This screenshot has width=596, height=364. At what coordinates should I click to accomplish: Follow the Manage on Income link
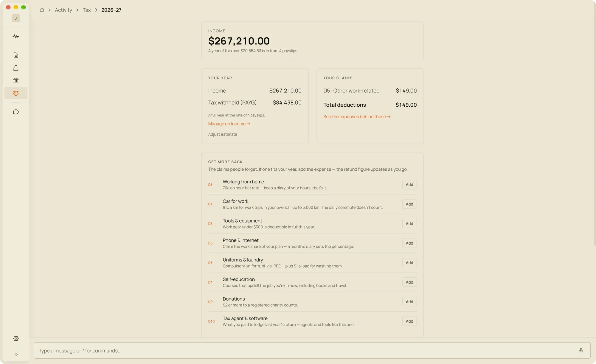pyautogui.click(x=229, y=124)
